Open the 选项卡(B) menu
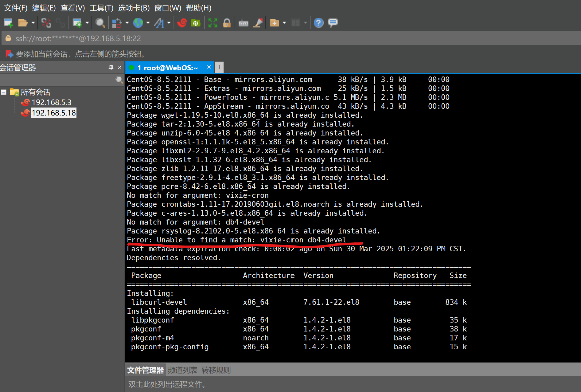This screenshot has height=392, width=581. click(x=134, y=8)
